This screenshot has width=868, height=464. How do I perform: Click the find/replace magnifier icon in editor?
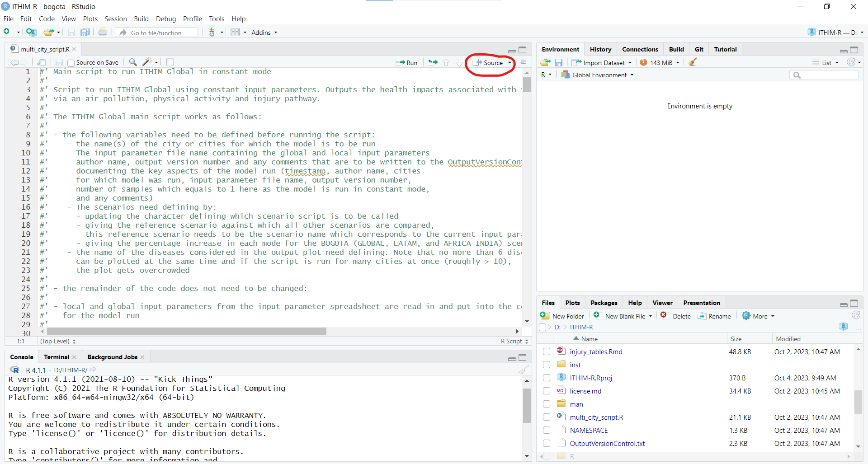point(132,62)
